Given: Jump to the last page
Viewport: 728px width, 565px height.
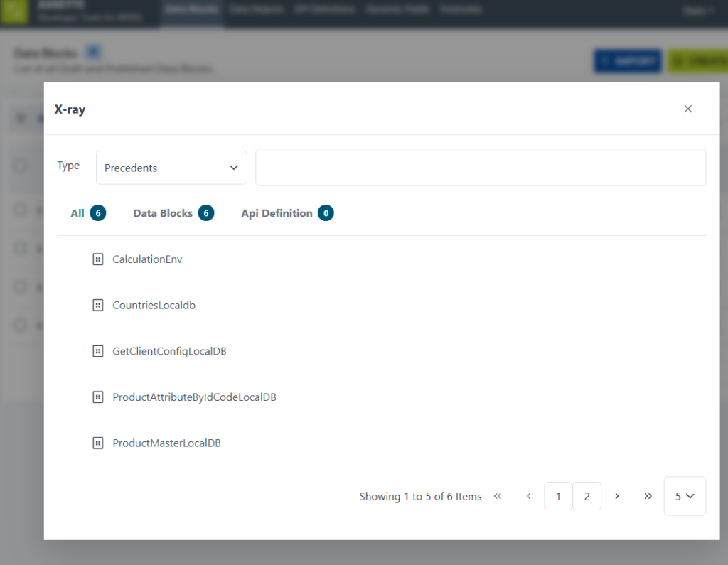Looking at the screenshot, I should pyautogui.click(x=648, y=496).
